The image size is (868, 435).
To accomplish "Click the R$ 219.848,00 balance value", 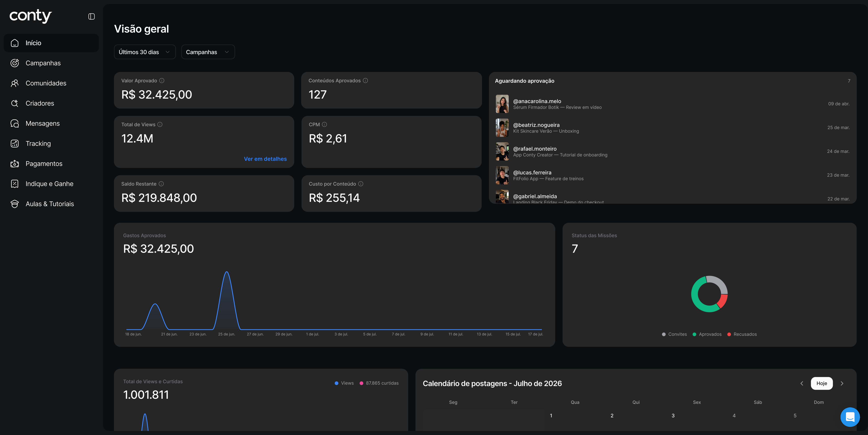I will click(x=159, y=198).
